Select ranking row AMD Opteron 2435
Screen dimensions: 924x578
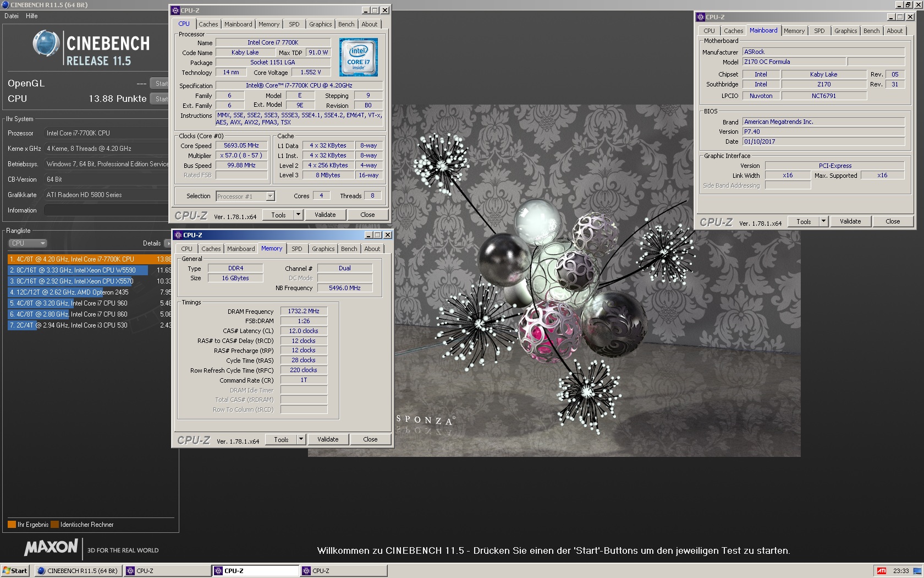[90, 292]
